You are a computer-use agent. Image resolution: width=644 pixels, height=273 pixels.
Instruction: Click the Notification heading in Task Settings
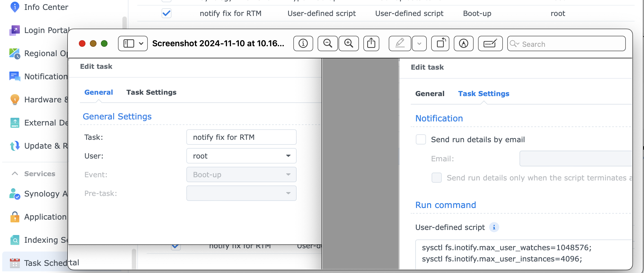439,118
